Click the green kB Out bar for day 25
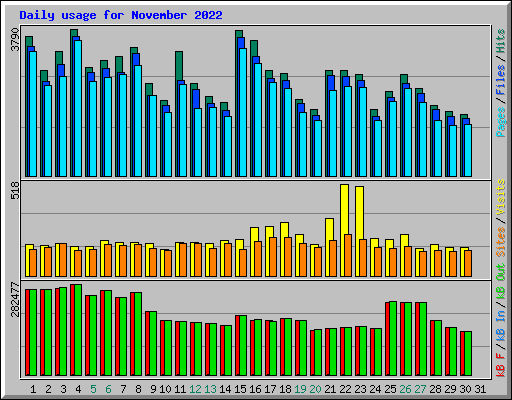Image resolution: width=512 pixels, height=400 pixels. (x=393, y=338)
